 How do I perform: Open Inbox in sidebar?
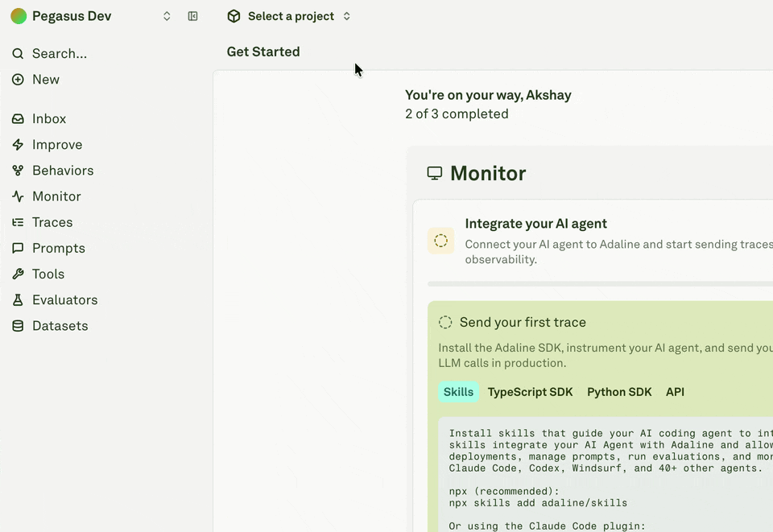click(x=49, y=119)
